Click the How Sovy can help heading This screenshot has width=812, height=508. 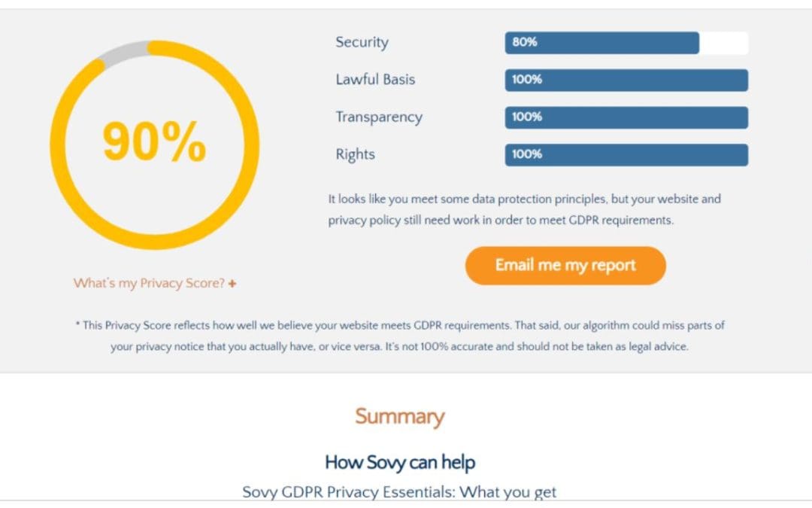(x=399, y=462)
